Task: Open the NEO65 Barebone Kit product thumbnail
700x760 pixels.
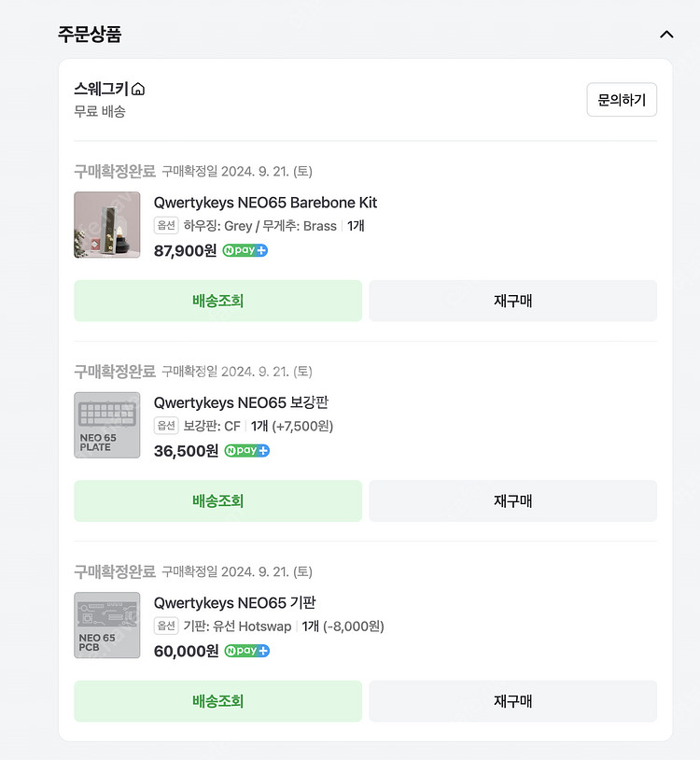Action: [x=107, y=225]
